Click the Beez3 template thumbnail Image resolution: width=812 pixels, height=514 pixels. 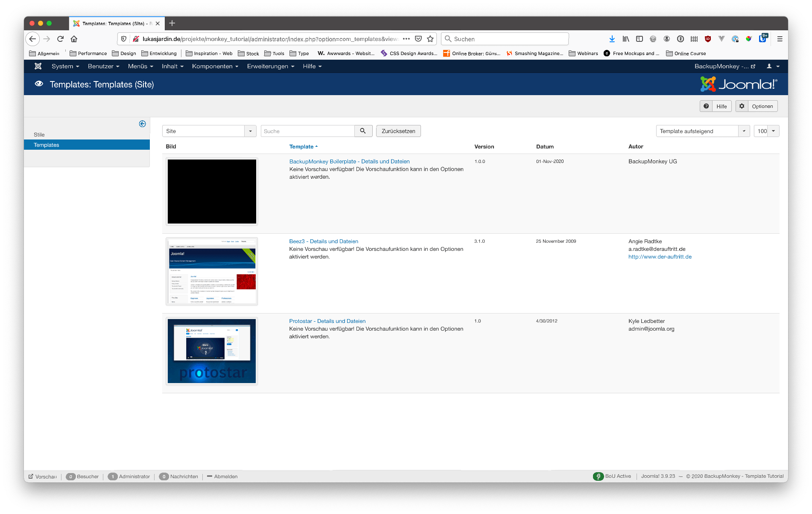click(212, 271)
